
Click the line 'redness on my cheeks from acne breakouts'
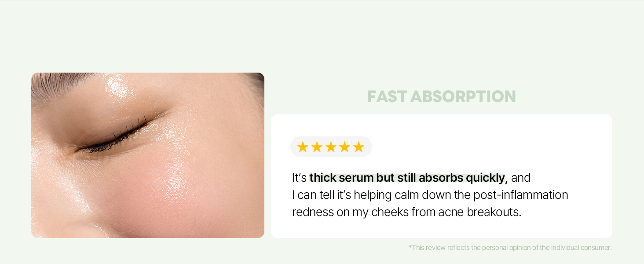406,212
